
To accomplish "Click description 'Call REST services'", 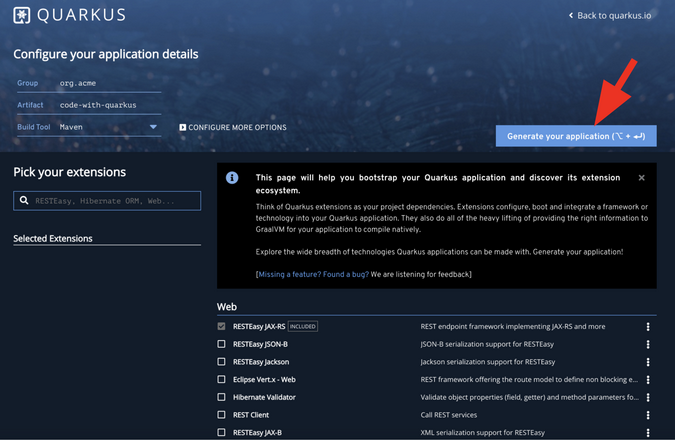I will pos(449,415).
